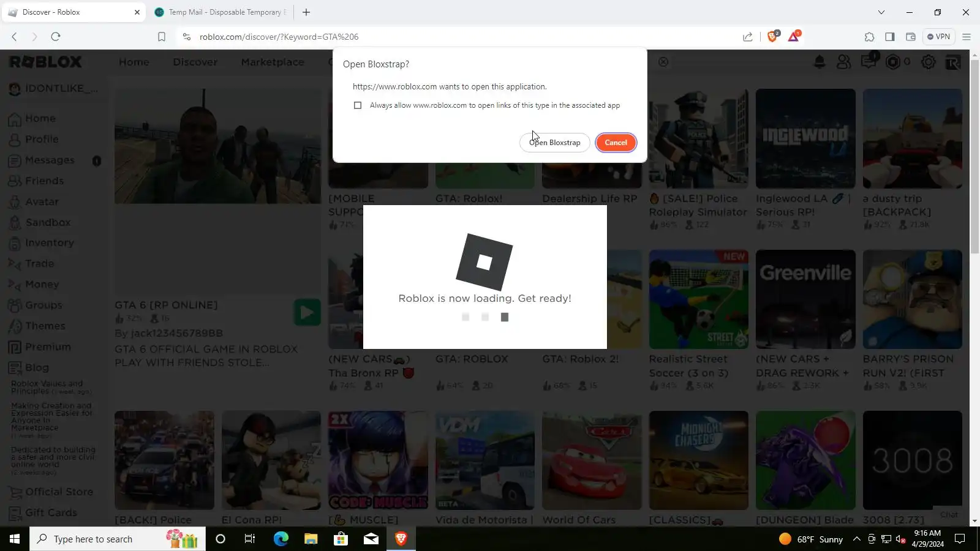The image size is (980, 551).
Task: Open Roblox notifications bell
Action: click(820, 62)
